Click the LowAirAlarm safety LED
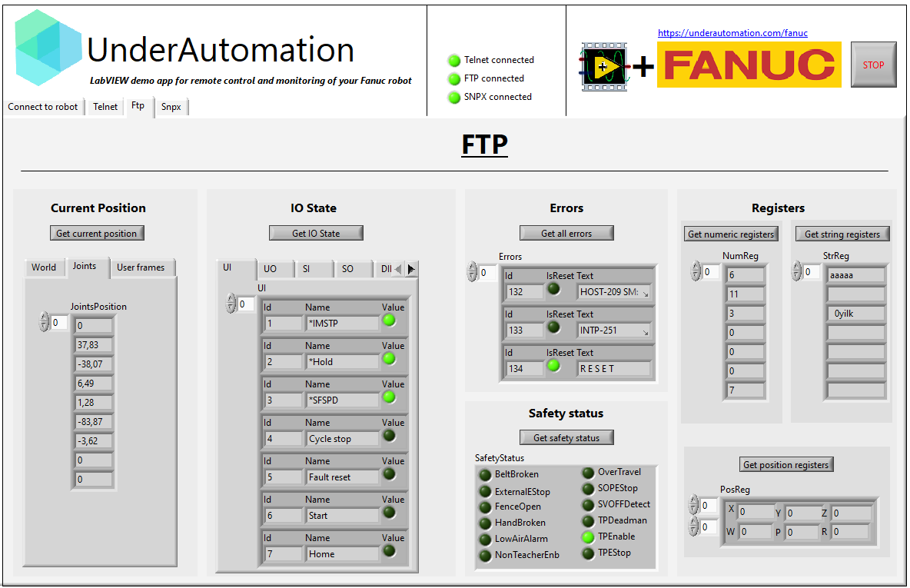Image resolution: width=910 pixels, height=588 pixels. point(485,540)
